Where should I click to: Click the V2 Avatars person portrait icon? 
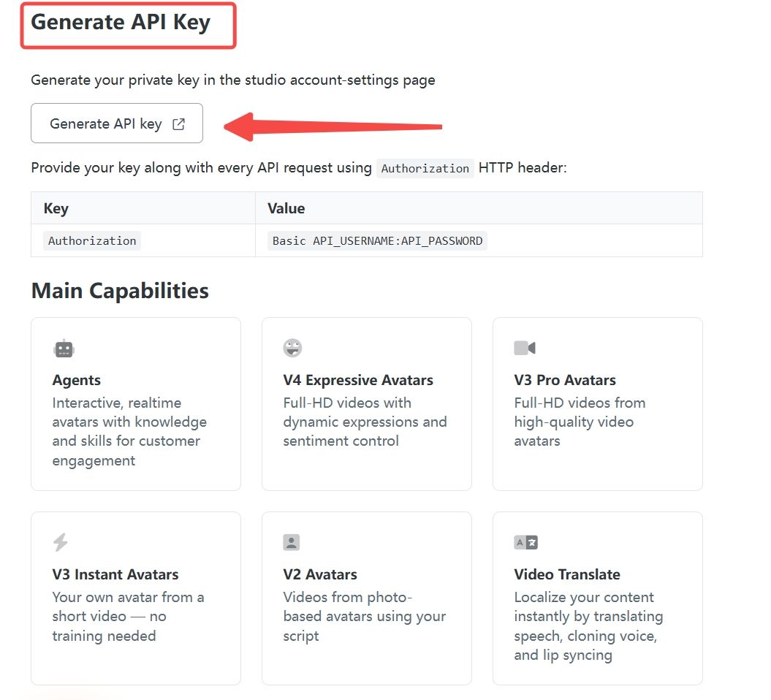point(291,542)
